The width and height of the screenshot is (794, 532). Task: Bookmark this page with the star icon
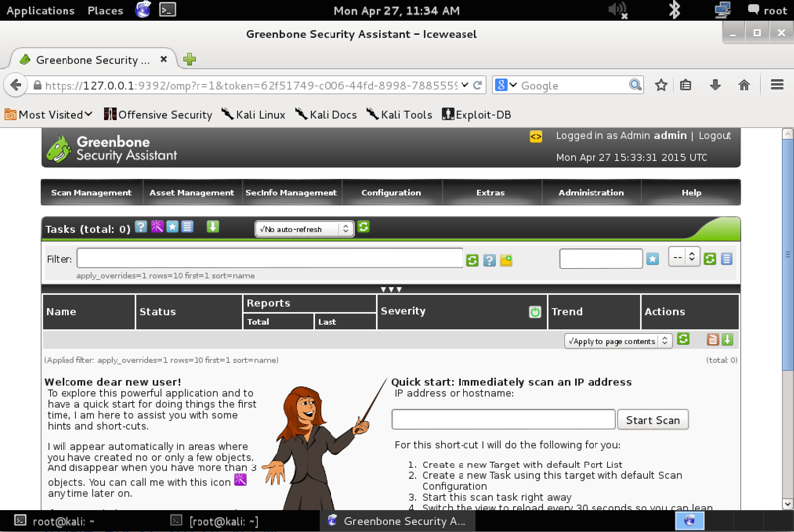pos(661,86)
